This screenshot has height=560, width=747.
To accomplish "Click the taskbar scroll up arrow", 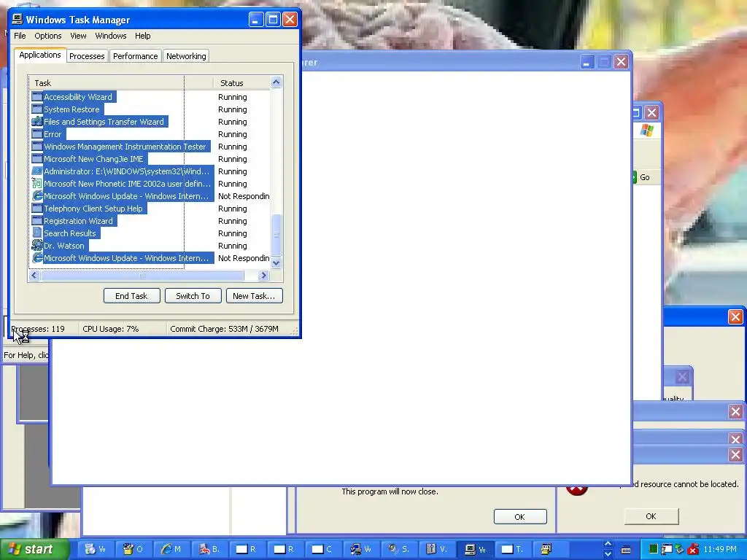I will [608, 544].
